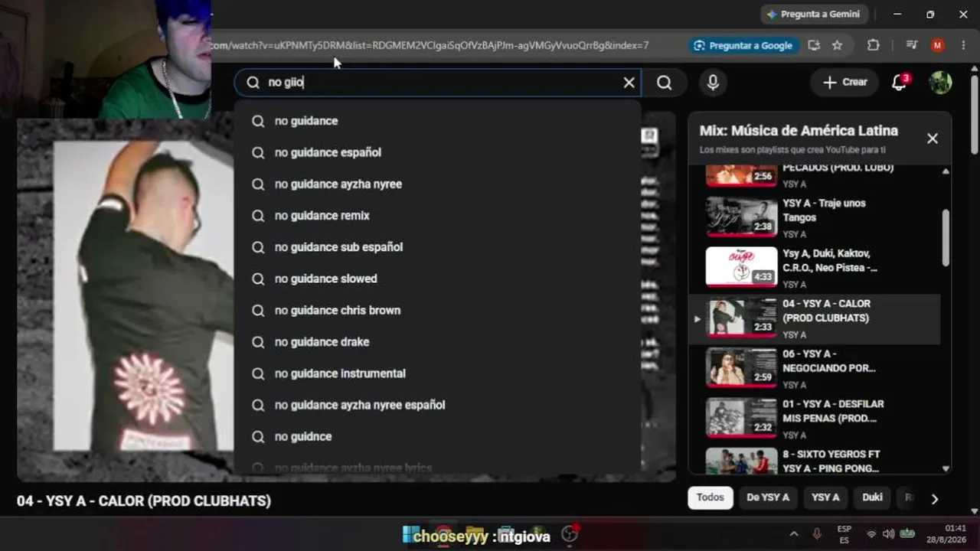Clear the YouTube search box text

(629, 83)
